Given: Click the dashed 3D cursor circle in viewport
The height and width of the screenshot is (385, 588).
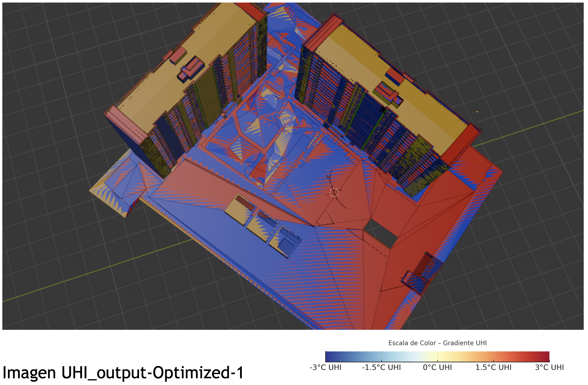Looking at the screenshot, I should (334, 192).
